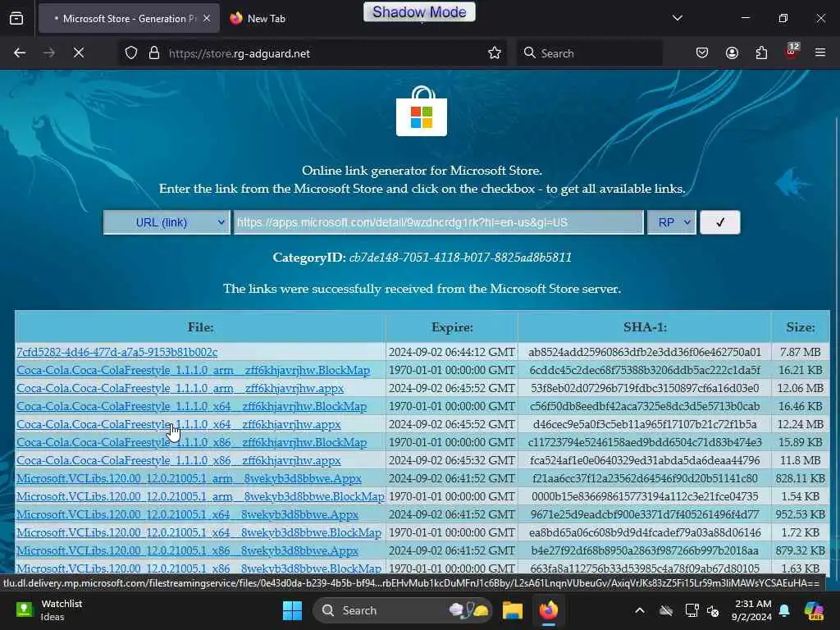Focus the Firefox Search box
This screenshot has width=840, height=630.
[589, 53]
